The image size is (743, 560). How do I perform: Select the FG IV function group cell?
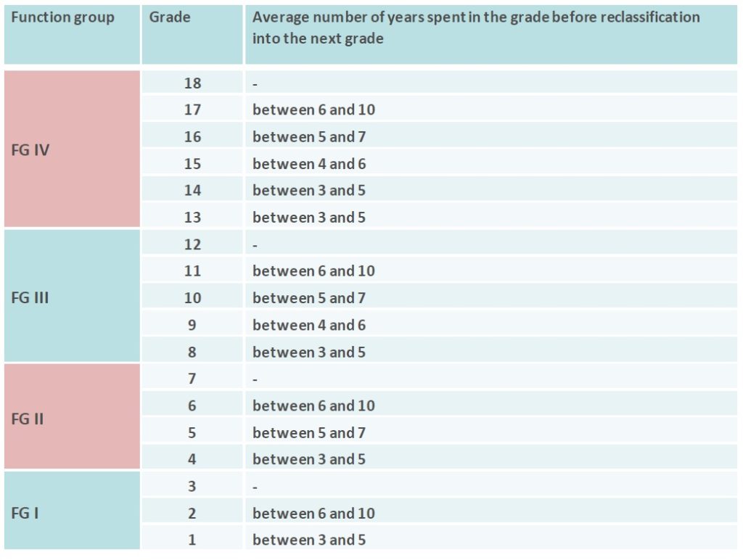click(x=30, y=150)
